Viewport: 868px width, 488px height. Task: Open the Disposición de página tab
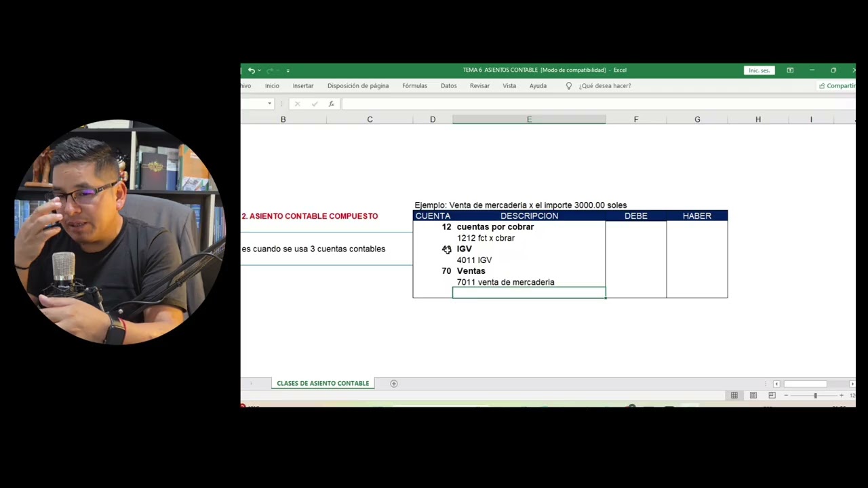[358, 86]
